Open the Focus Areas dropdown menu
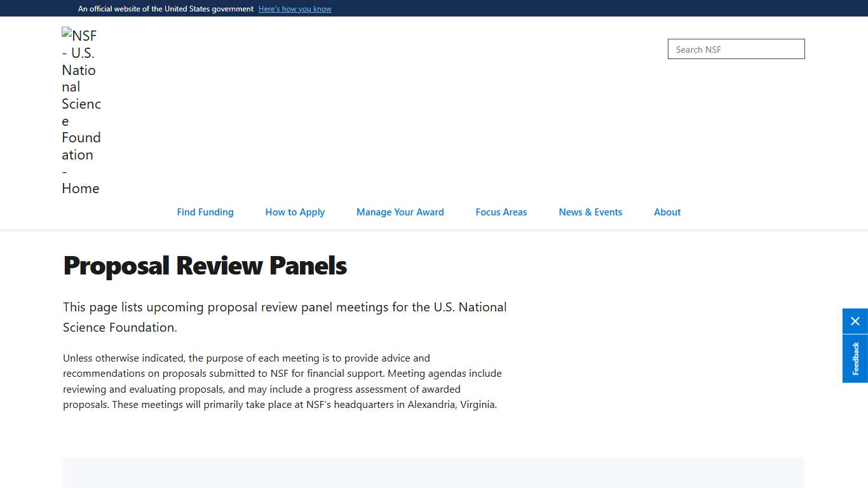The height and width of the screenshot is (488, 868). (501, 212)
